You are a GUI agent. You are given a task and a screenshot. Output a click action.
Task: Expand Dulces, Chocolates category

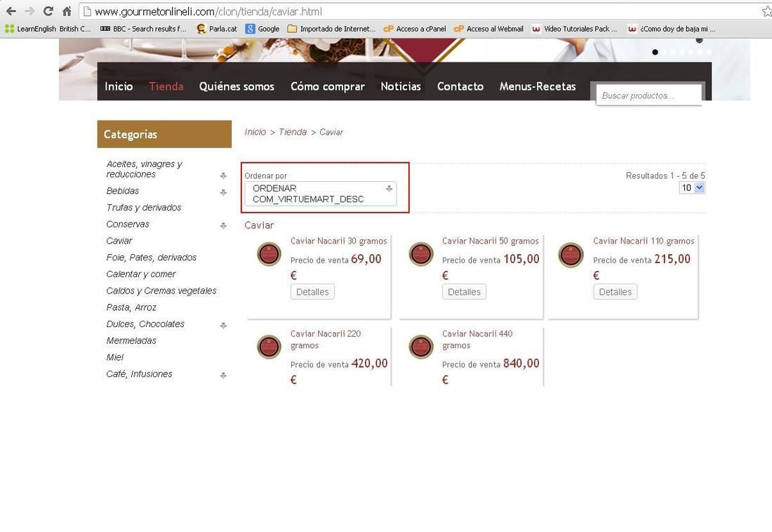[223, 326]
